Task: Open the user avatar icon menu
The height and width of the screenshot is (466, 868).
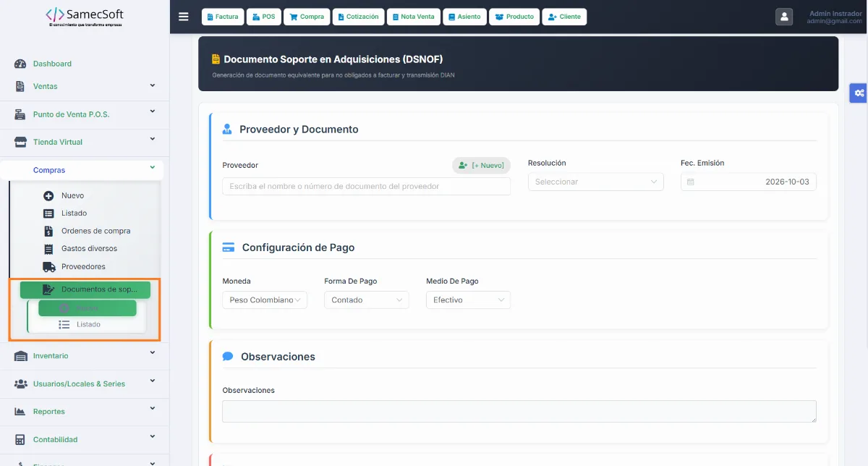Action: [784, 17]
